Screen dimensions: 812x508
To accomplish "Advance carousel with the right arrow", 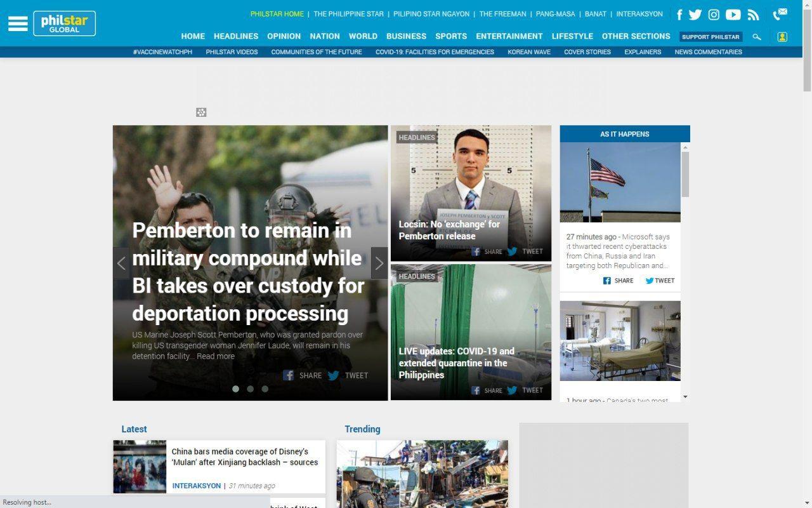I will tap(379, 263).
